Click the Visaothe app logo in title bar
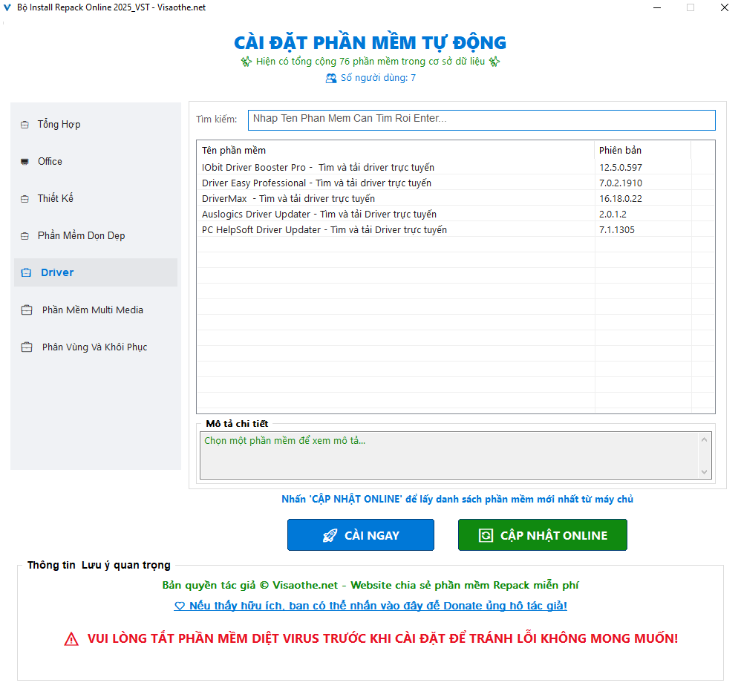The height and width of the screenshot is (700, 741). click(x=7, y=7)
